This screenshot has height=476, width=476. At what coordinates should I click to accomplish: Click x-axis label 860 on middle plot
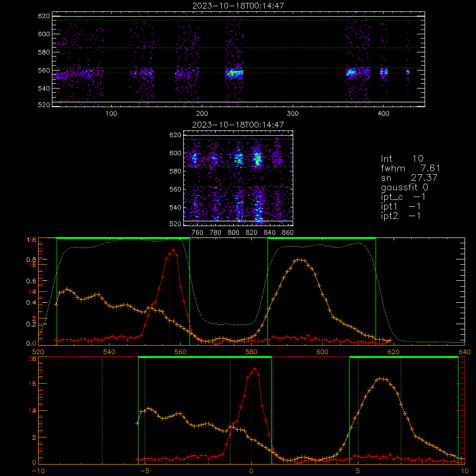point(288,233)
